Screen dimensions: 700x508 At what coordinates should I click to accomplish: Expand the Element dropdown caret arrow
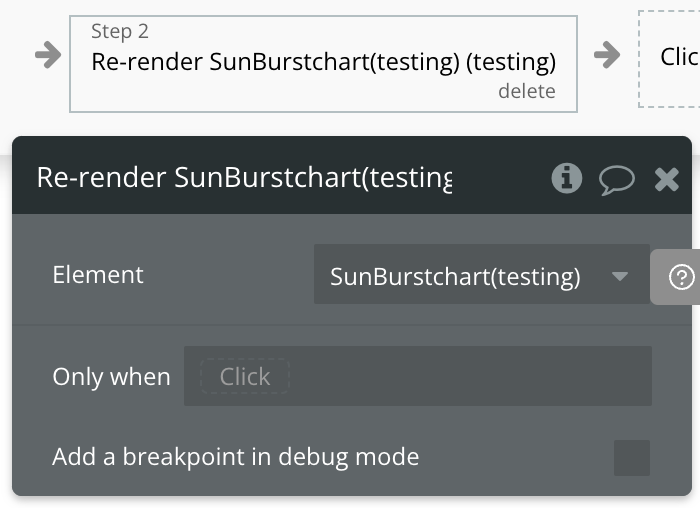[619, 276]
